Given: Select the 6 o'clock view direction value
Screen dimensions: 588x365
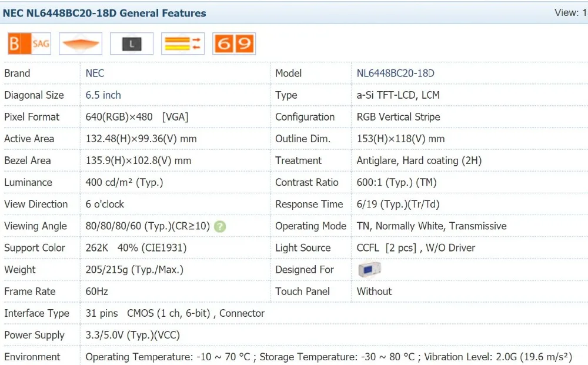Looking at the screenshot, I should click(105, 204).
